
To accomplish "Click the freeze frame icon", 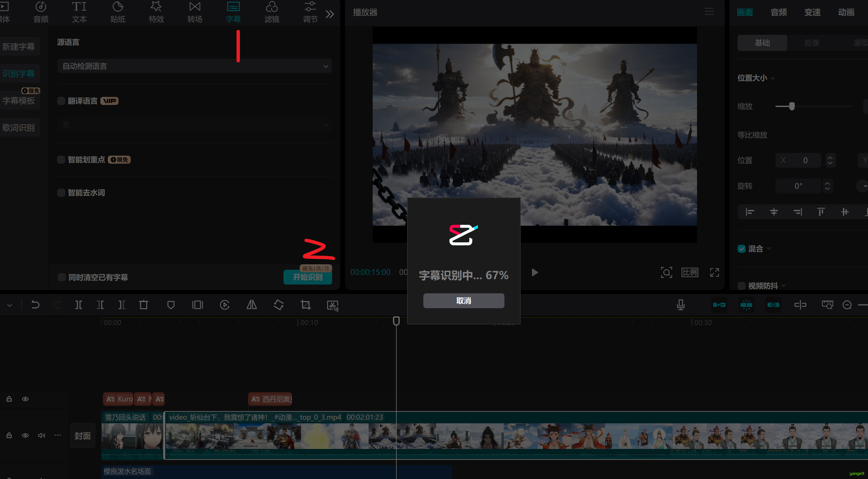I will 198,305.
